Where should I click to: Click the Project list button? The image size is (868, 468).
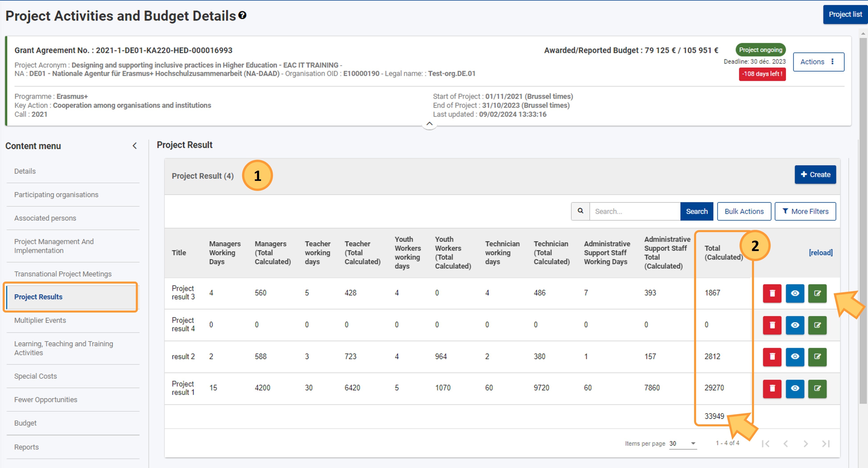pyautogui.click(x=846, y=14)
